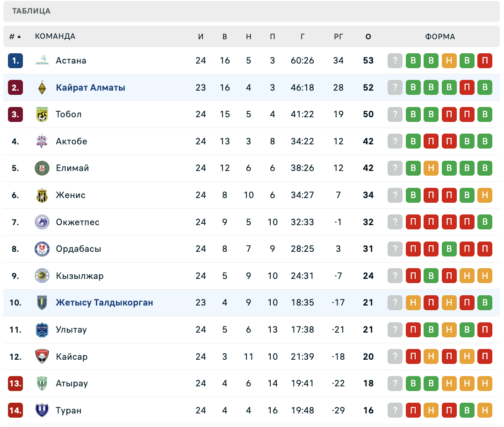The height and width of the screenshot is (427, 504).
Task: Click the Tobol team logo
Action: click(42, 114)
